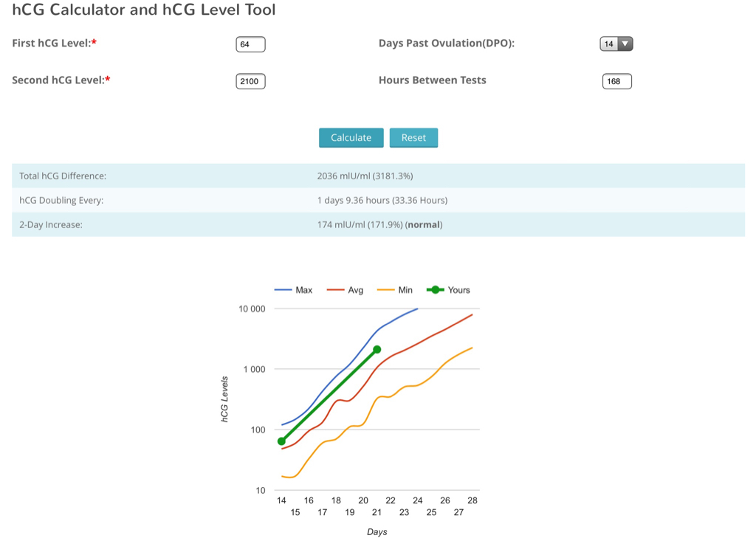Click the Total hCG Difference result value
This screenshot has width=756, height=538.
tap(365, 176)
